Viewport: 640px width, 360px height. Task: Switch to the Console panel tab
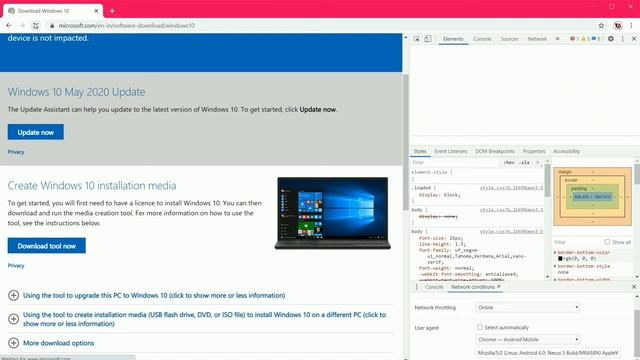pos(482,39)
